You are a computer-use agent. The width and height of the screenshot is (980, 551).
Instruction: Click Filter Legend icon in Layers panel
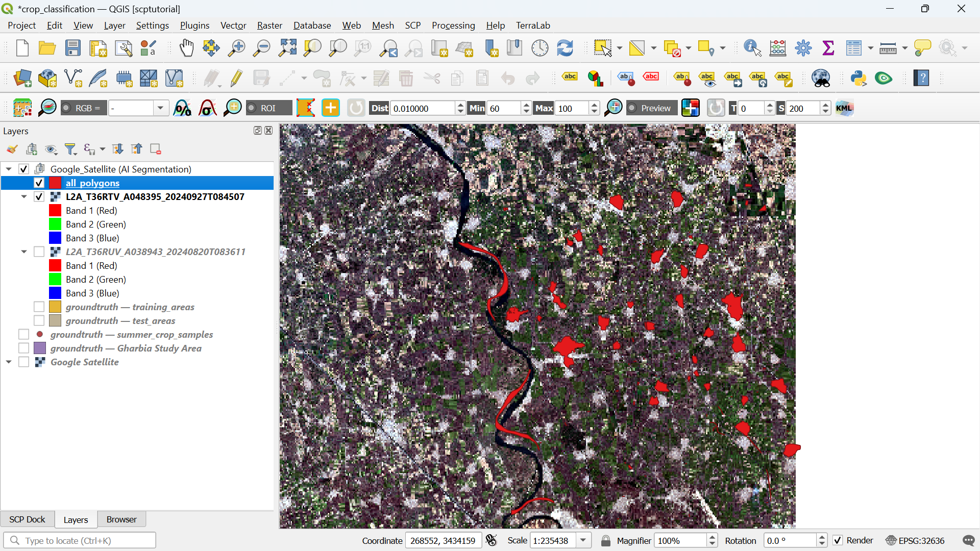pos(70,149)
